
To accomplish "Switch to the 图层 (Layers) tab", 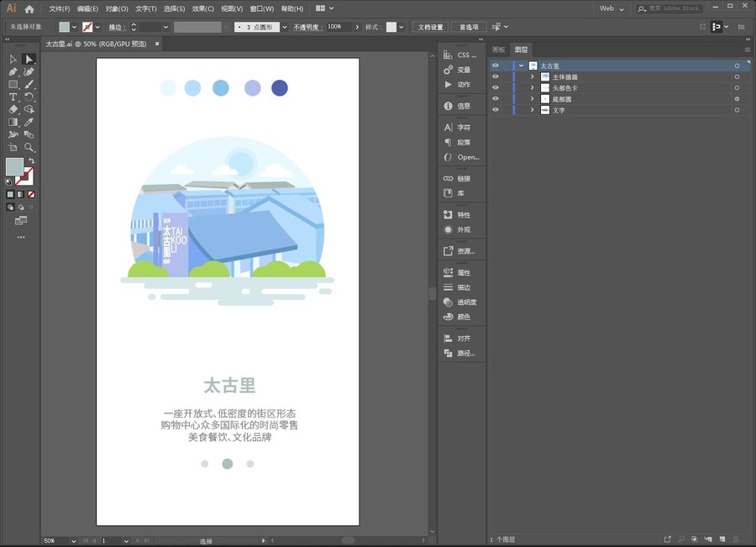I will (x=521, y=50).
